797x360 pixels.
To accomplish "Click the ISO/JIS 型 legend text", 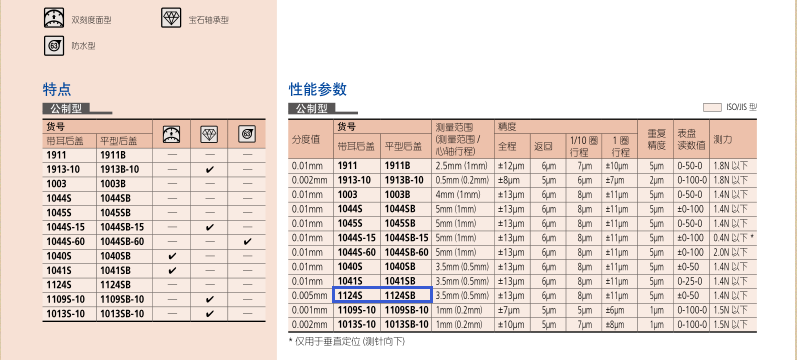I will point(741,107).
